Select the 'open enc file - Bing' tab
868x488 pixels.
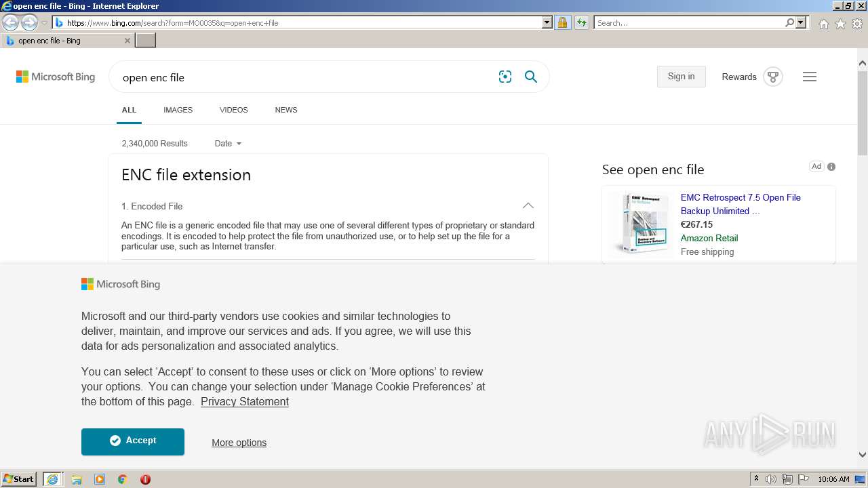(66, 41)
